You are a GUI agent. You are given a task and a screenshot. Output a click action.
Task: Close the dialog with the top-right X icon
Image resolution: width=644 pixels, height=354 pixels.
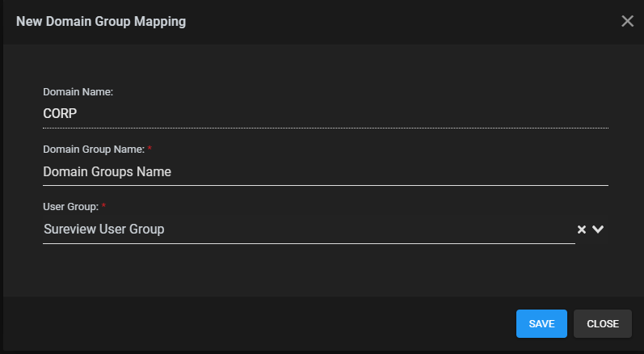[x=627, y=21]
